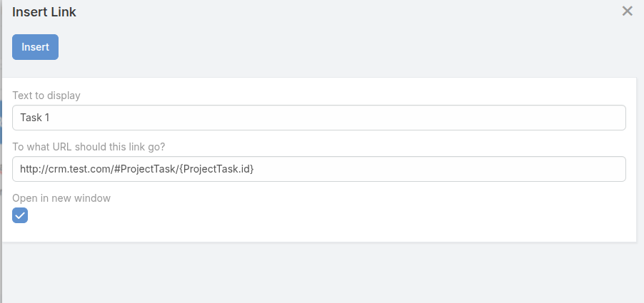
Task: Click empty space right of 'Task 1' text
Action: click(321, 118)
